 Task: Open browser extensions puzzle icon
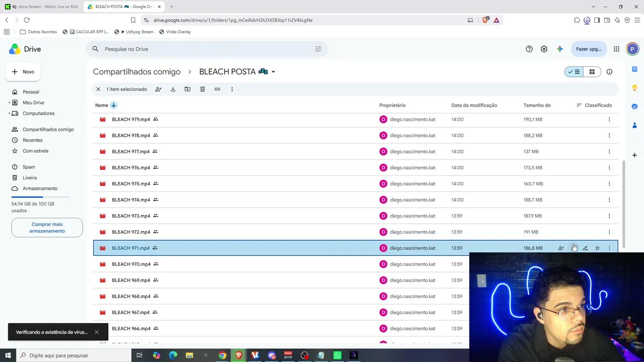click(x=577, y=20)
